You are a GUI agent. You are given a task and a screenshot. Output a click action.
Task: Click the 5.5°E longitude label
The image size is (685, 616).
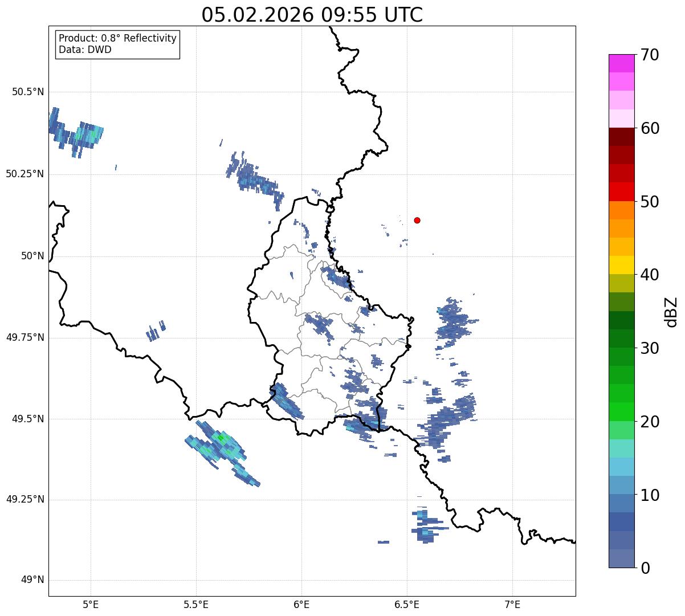(196, 604)
